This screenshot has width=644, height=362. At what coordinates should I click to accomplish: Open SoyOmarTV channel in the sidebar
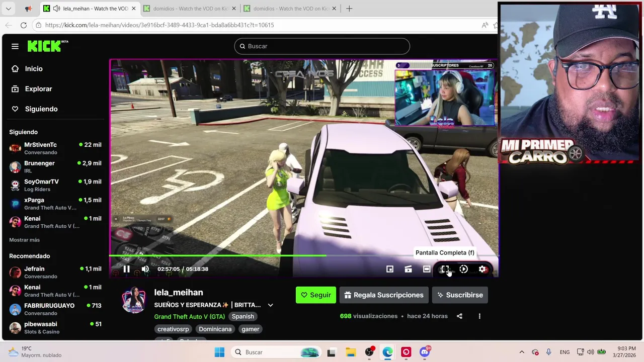point(55,185)
